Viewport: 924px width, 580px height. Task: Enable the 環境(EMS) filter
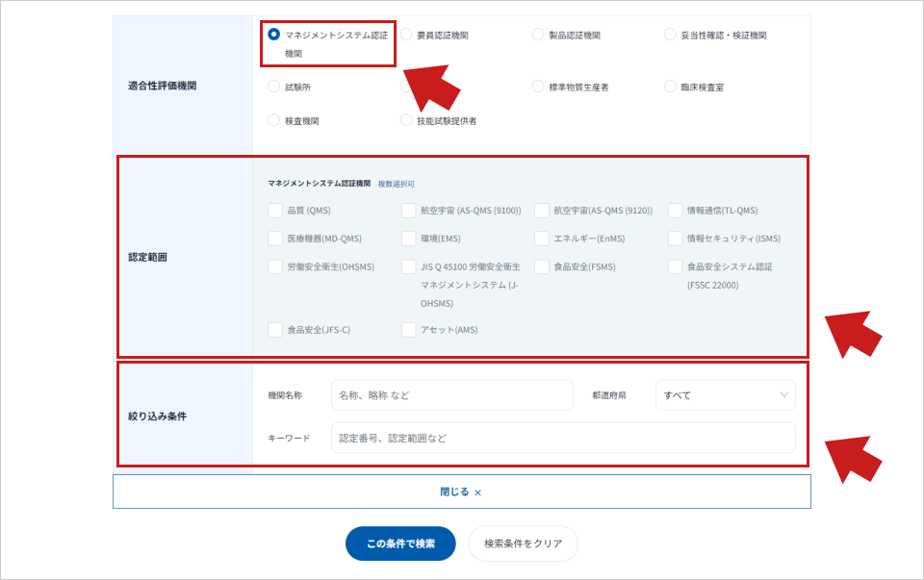(x=407, y=239)
